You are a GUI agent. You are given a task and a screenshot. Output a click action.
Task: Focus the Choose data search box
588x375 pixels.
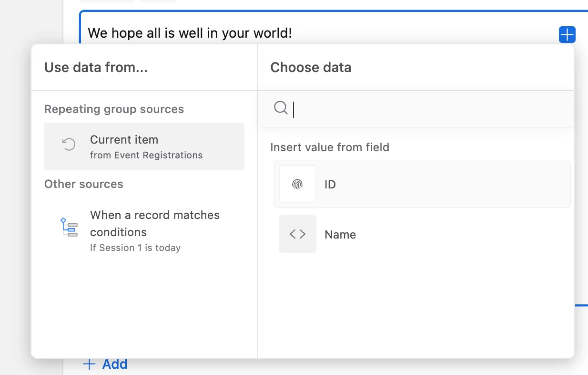429,109
